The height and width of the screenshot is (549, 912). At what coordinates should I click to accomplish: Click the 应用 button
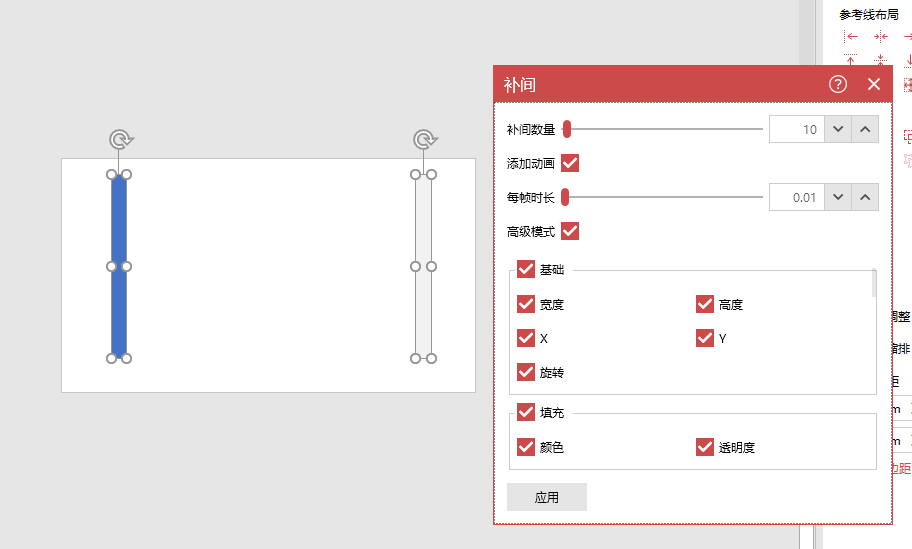(546, 497)
